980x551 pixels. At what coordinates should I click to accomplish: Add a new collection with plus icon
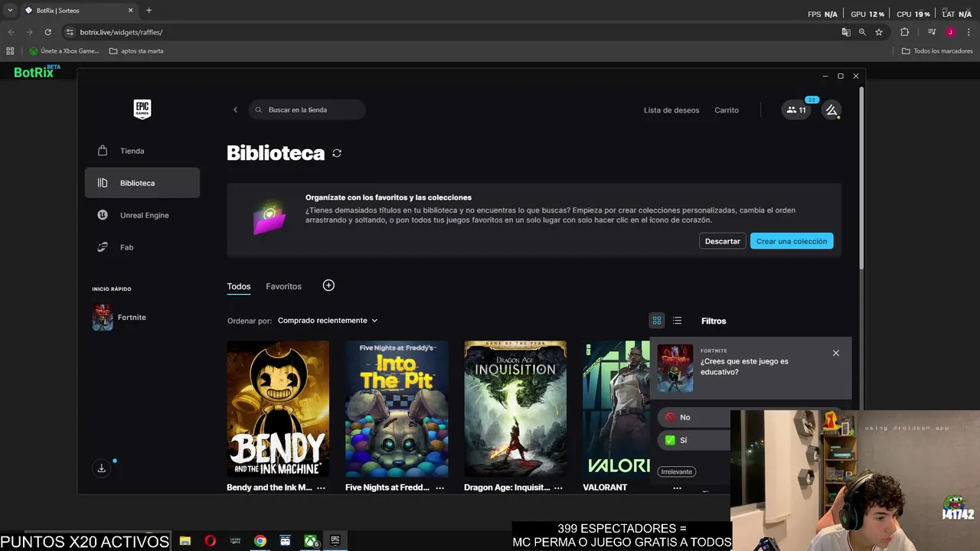(x=328, y=285)
